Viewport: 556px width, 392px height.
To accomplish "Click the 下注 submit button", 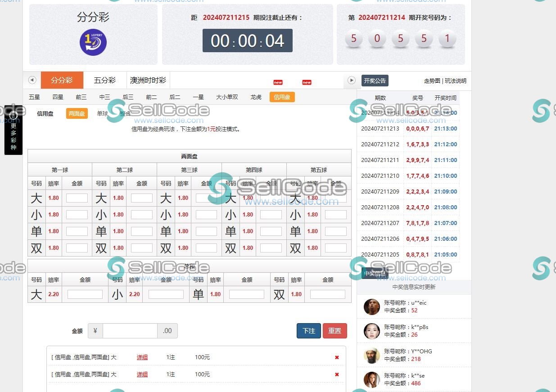I will coord(308,330).
